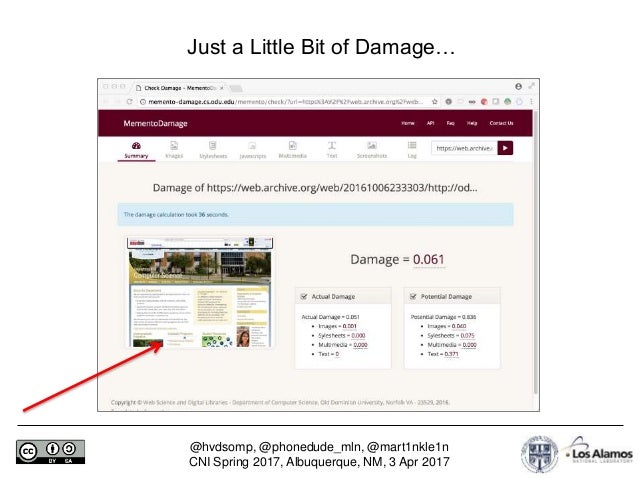Image resolution: width=638 pixels, height=479 pixels.
Task: Click the 'Just a Little Bit of Damage' title
Action: (x=321, y=47)
